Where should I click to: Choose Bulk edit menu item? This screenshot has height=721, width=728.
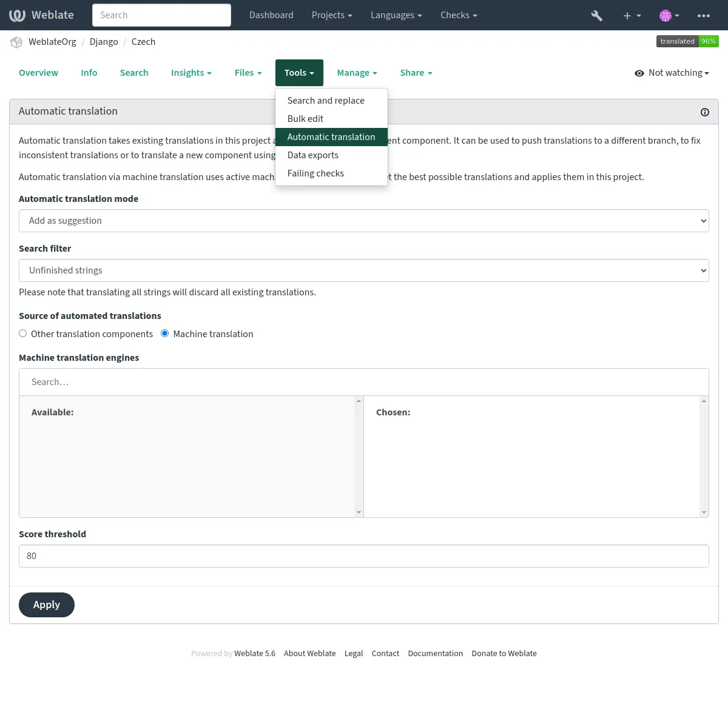click(331, 119)
